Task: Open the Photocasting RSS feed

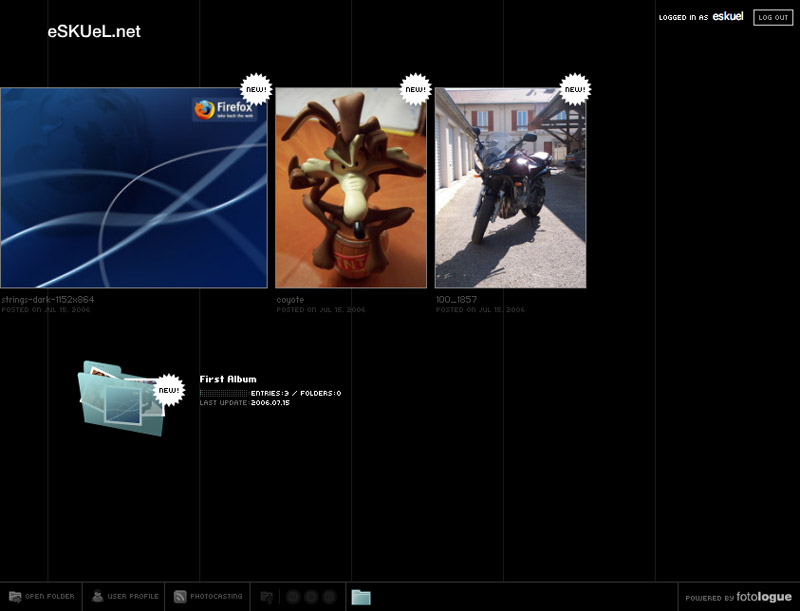Action: point(208,596)
